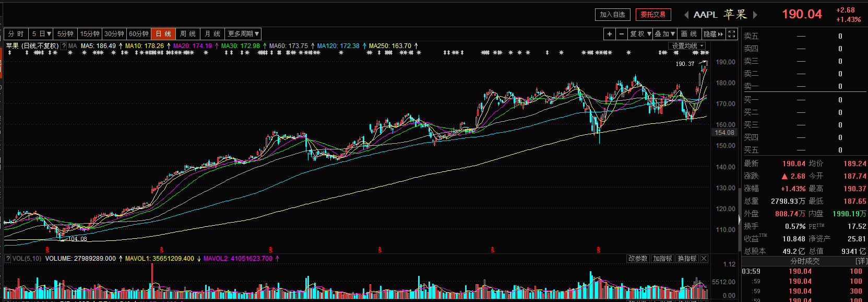Click MAVOL2: 41051623.700 label
The height and width of the screenshot is (302, 868).
pos(238,259)
